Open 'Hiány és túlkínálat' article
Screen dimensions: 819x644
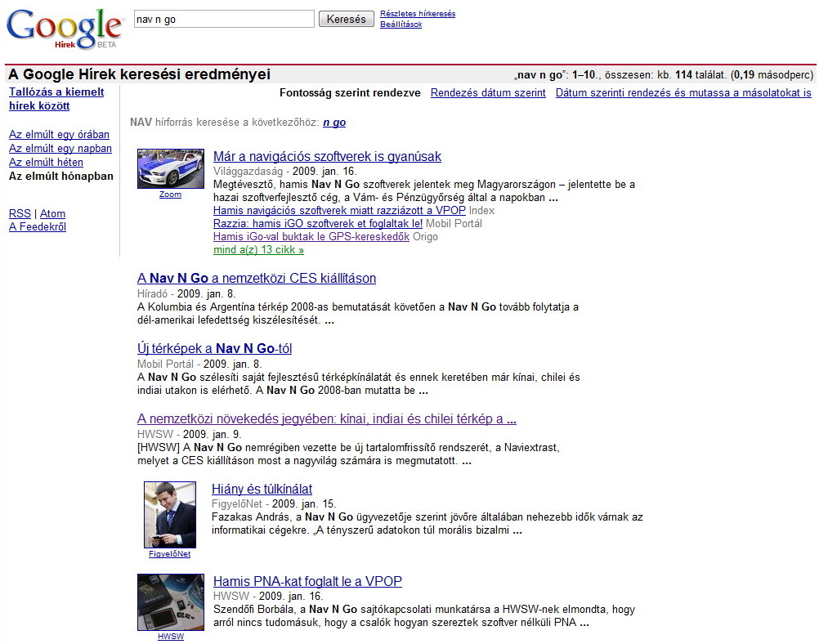[262, 489]
